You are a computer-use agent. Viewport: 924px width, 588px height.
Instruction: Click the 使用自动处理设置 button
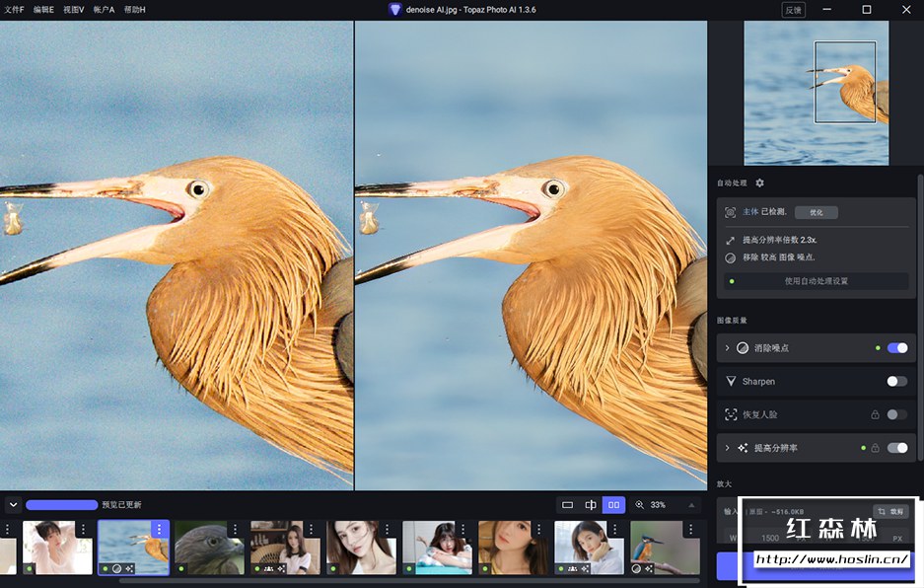tap(816, 281)
